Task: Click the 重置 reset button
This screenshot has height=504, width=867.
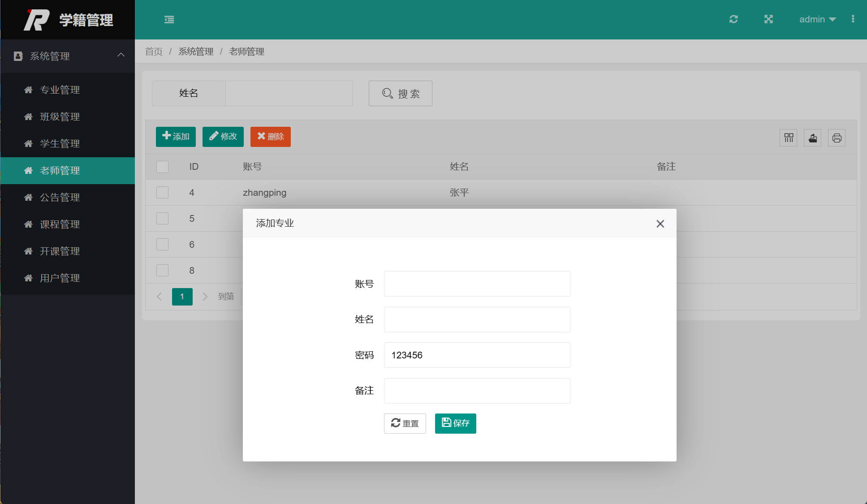Action: tap(405, 423)
